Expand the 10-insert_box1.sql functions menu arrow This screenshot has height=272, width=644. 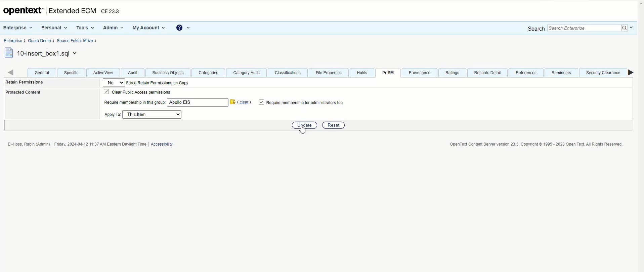click(x=75, y=53)
